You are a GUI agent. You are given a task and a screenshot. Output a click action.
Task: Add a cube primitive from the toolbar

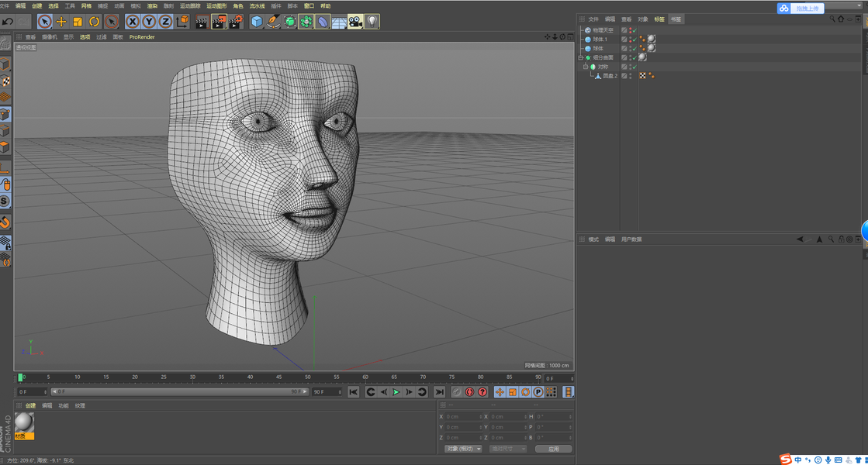[257, 22]
